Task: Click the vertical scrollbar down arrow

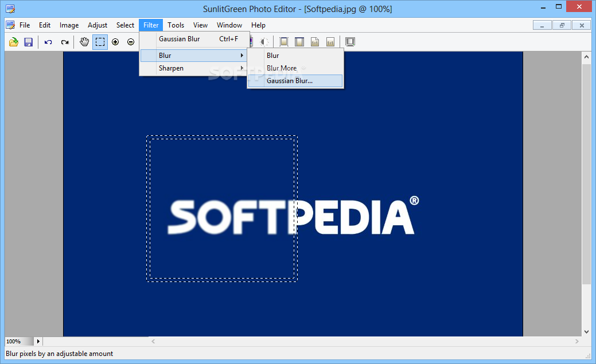Action: point(586,332)
